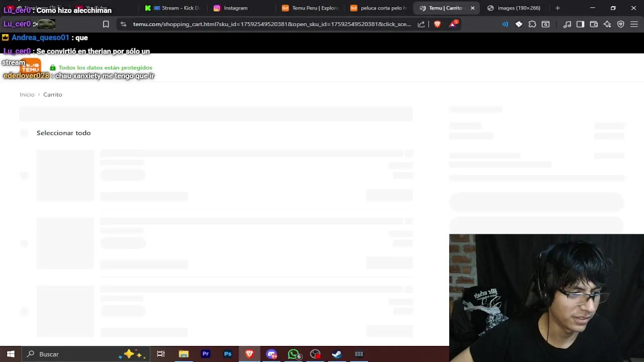644x362 pixels.
Task: Click the Brave browser taskbar icon
Action: tap(250, 354)
